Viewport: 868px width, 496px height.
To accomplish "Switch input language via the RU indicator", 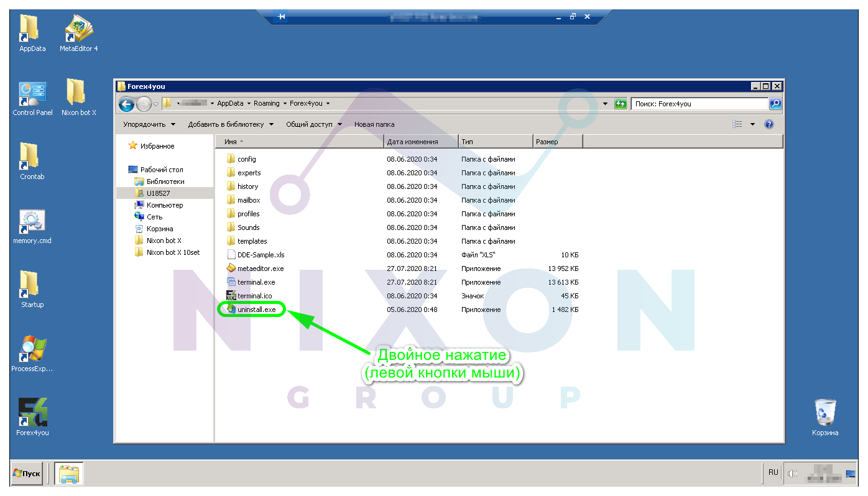I will [x=773, y=472].
